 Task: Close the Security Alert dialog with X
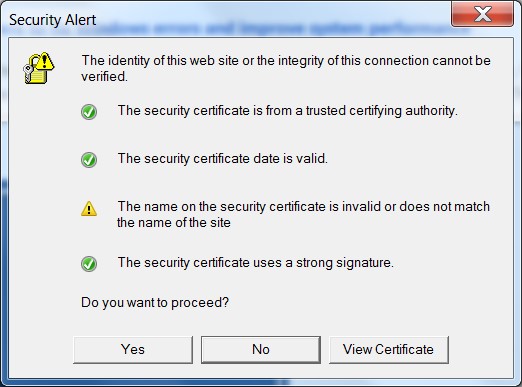point(482,14)
